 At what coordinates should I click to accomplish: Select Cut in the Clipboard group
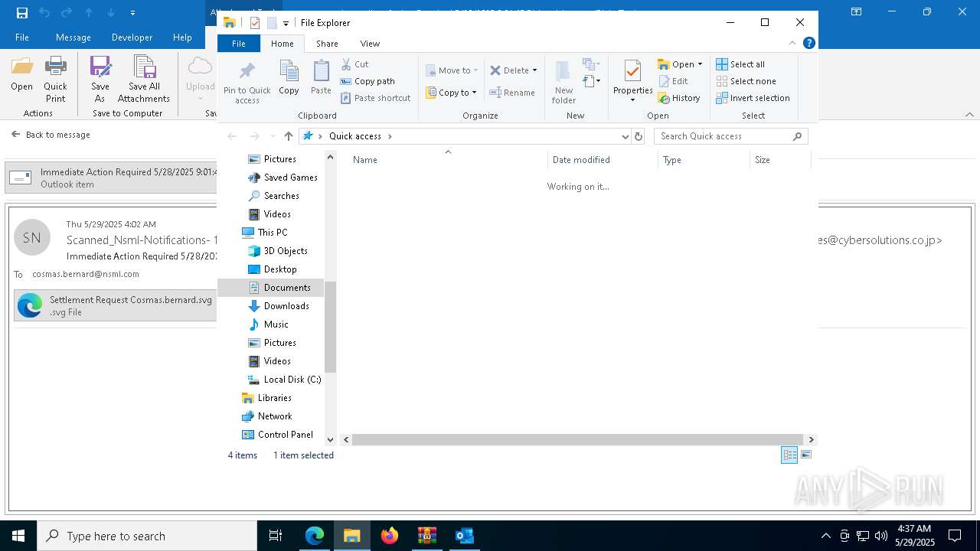[x=354, y=64]
